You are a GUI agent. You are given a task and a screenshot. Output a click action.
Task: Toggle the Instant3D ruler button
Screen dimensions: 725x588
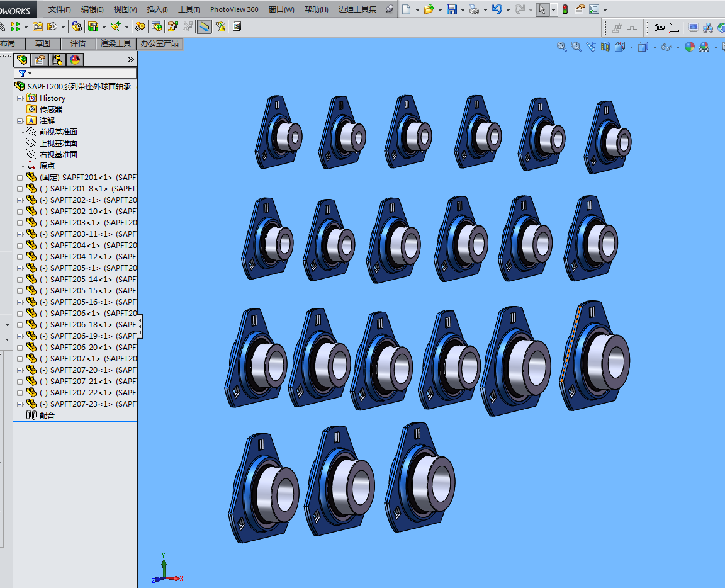click(204, 27)
